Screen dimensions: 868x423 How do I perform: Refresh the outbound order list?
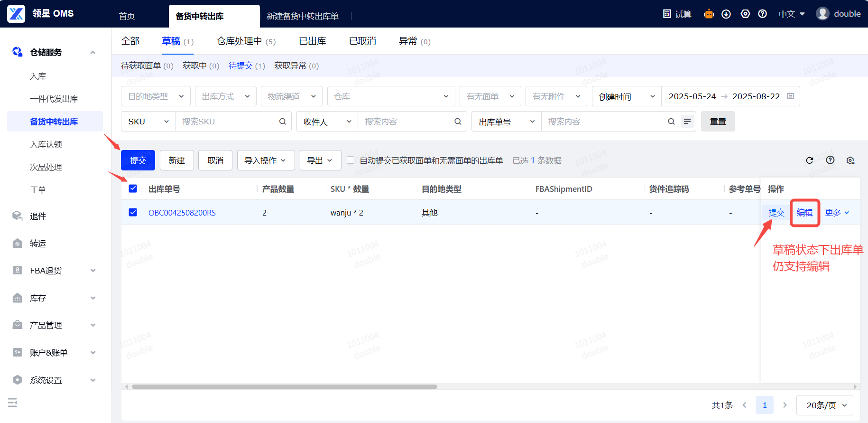click(810, 160)
